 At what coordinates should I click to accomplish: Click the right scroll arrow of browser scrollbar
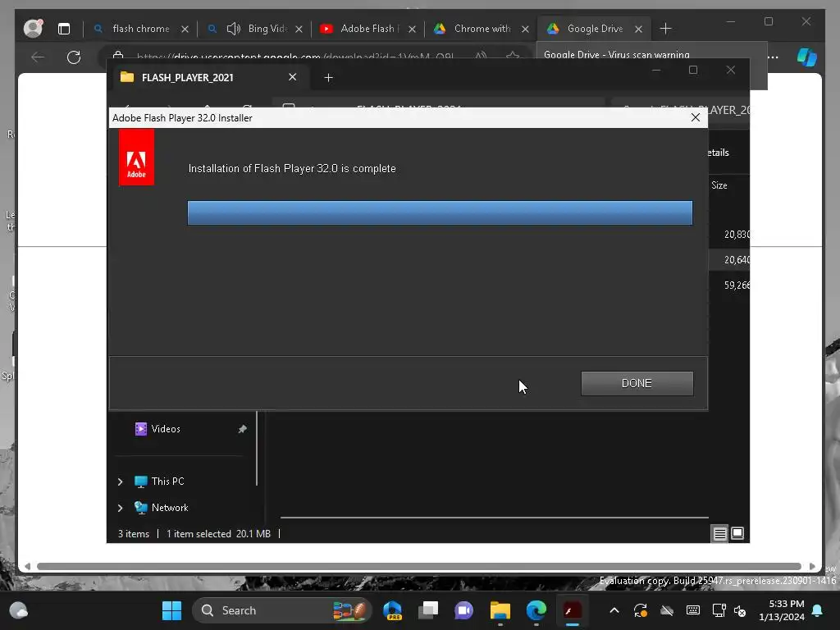click(812, 566)
